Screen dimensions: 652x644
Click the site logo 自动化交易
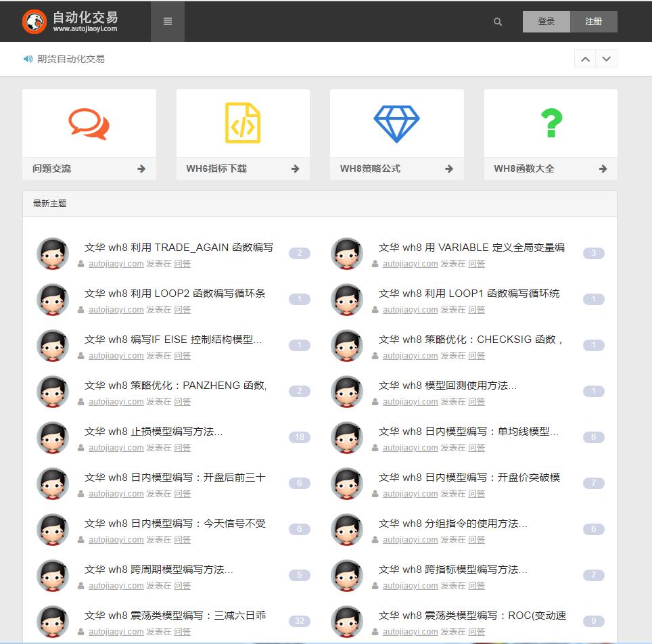[70, 21]
